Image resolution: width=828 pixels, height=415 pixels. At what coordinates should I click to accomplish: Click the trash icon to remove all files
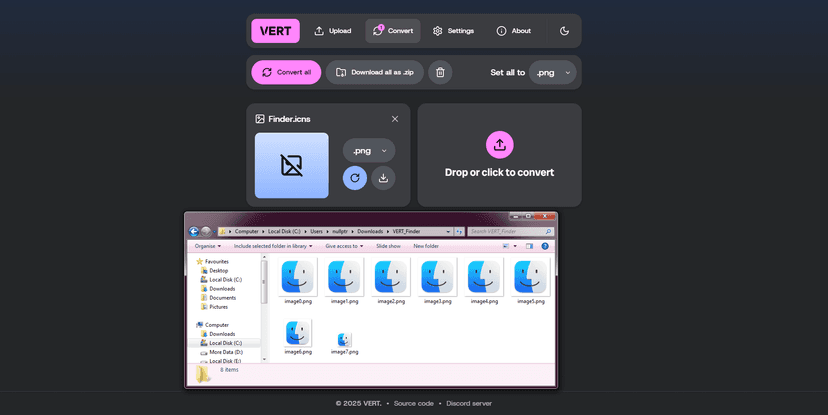click(440, 72)
